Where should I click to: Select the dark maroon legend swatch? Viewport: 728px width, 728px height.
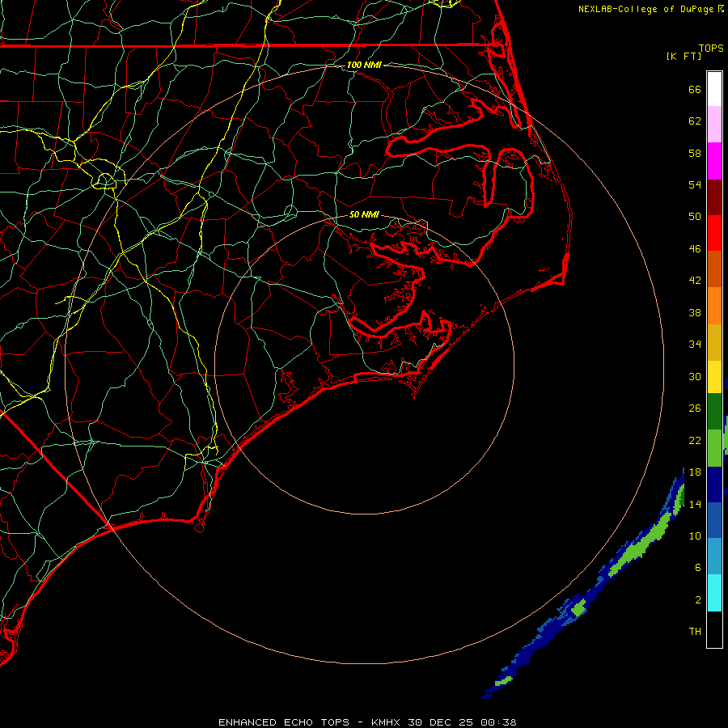click(x=714, y=197)
